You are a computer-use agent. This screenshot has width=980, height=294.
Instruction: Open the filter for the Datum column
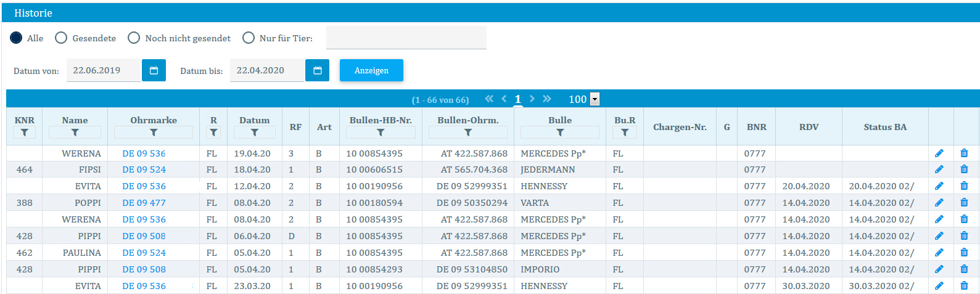click(254, 133)
